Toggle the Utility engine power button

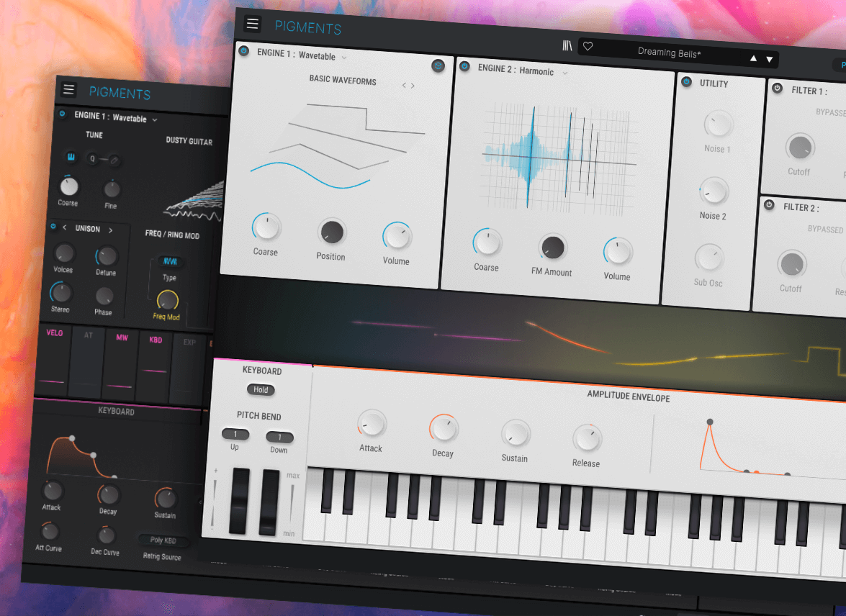tap(686, 82)
